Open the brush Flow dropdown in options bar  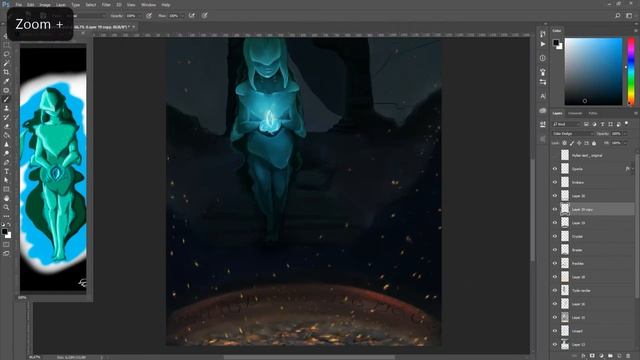[182, 16]
